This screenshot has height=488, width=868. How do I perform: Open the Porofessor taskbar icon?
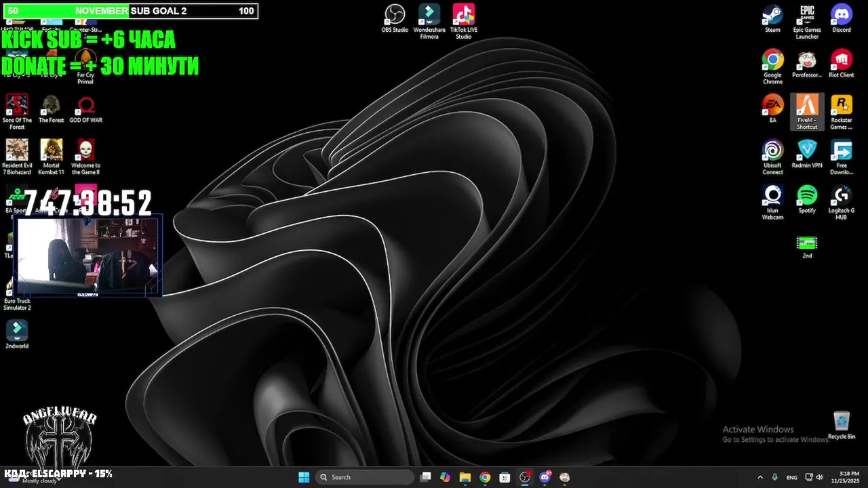tap(565, 477)
